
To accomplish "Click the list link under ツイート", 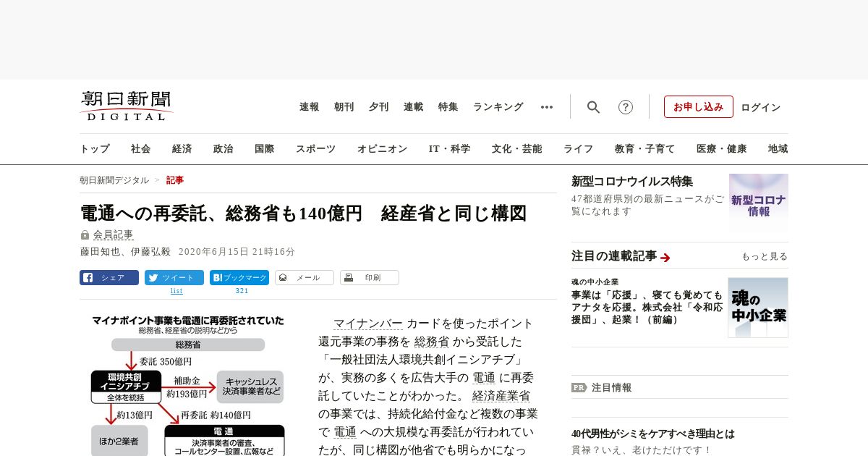I will click(x=176, y=291).
